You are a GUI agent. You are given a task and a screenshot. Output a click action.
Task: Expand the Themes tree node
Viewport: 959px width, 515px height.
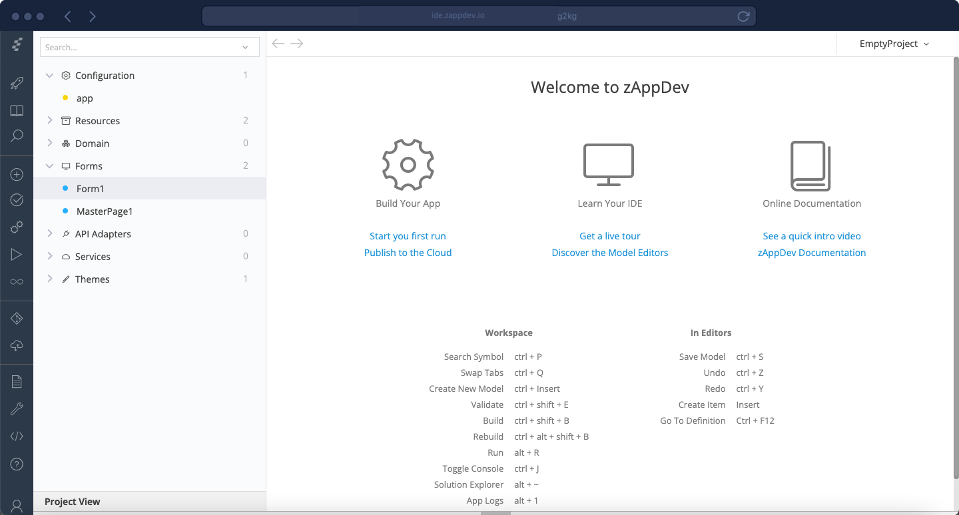click(50, 279)
